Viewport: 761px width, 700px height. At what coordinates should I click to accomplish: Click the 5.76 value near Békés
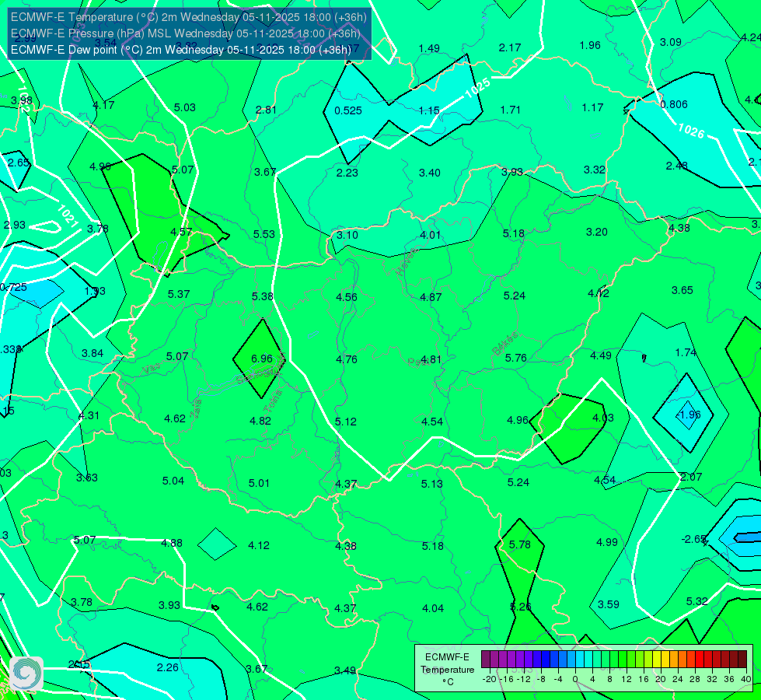click(x=515, y=358)
